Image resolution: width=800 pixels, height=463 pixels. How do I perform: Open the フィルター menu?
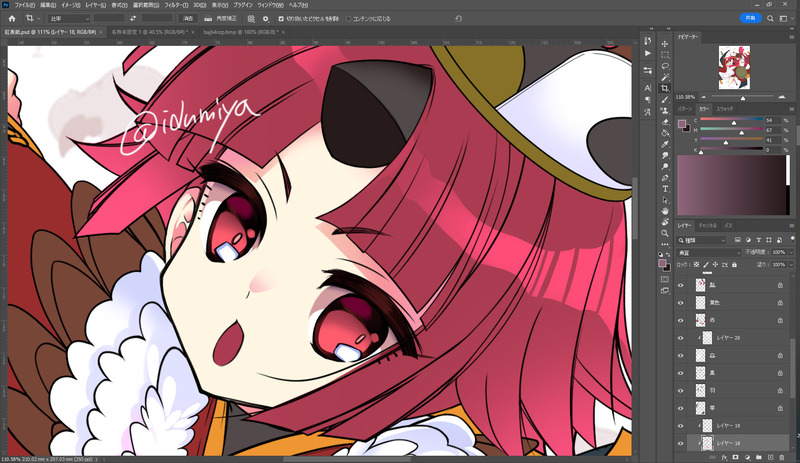176,5
